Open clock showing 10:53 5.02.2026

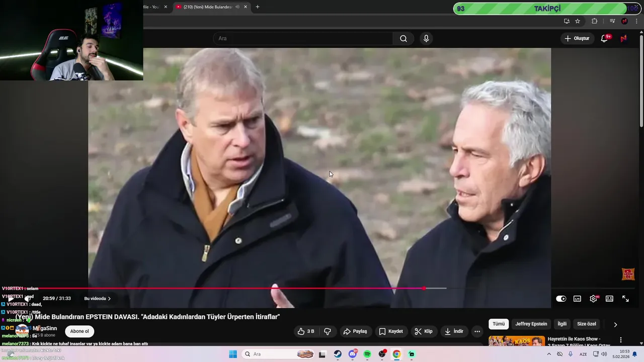620,354
